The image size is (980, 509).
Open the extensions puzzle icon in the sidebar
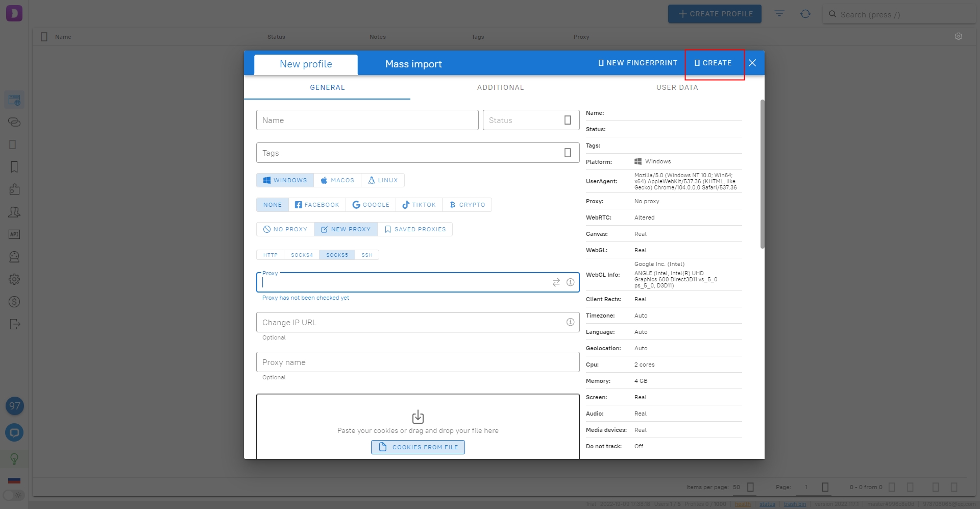(x=14, y=189)
